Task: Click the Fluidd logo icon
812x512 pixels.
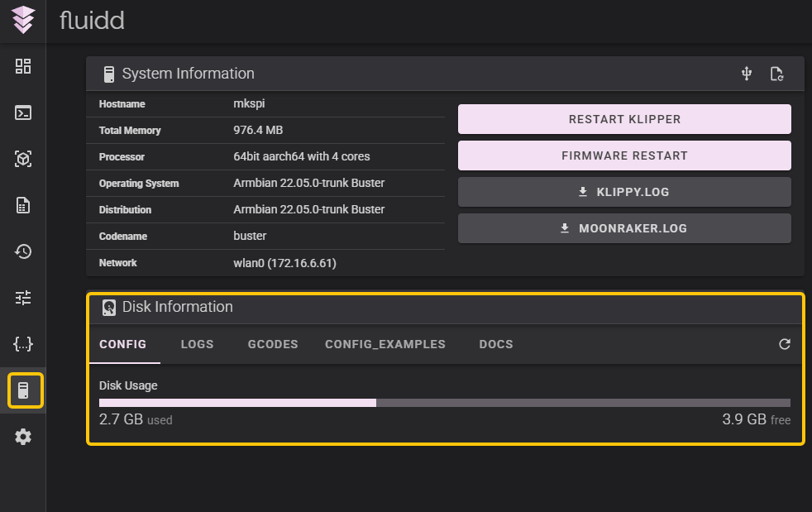Action: pyautogui.click(x=23, y=21)
